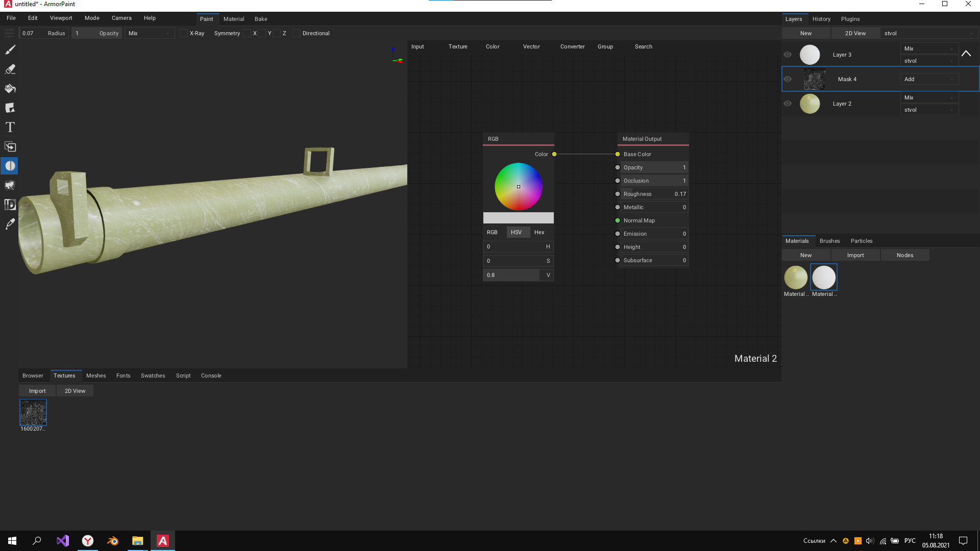The height and width of the screenshot is (551, 980).
Task: Open Visual Studio from the taskbar
Action: [63, 541]
